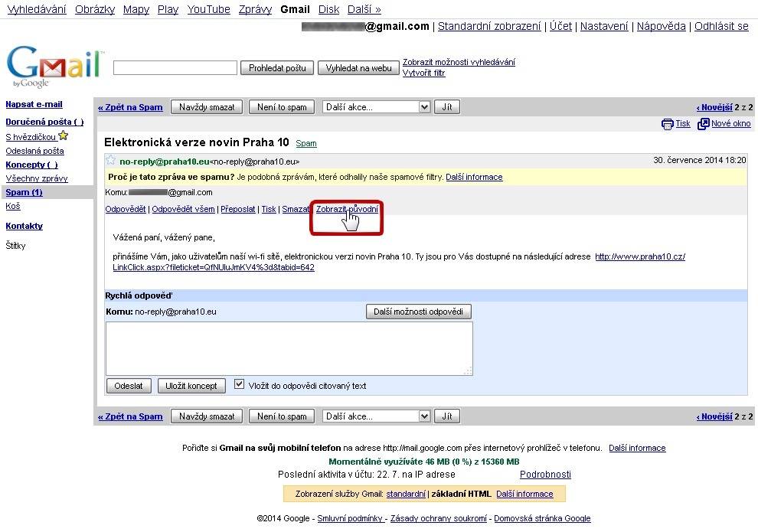
Task: Open Koncepty folder
Action: click(31, 165)
